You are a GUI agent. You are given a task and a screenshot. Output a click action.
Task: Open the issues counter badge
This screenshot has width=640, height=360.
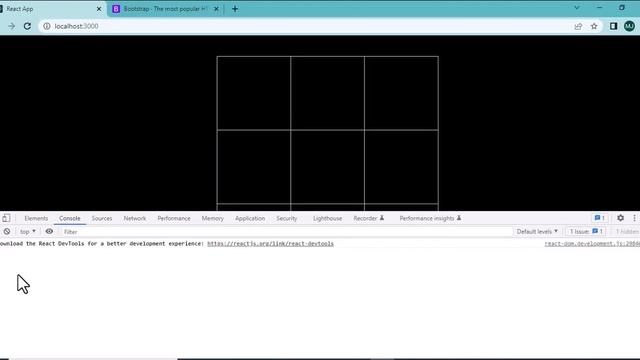599,218
